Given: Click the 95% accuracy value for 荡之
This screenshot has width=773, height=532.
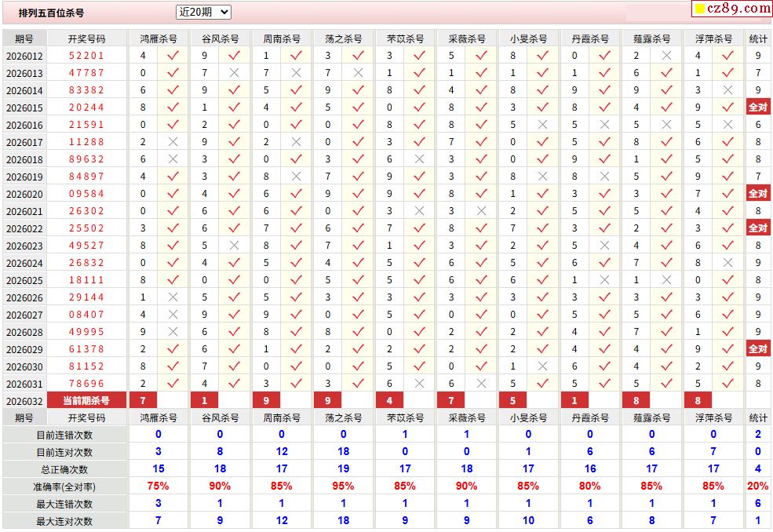Looking at the screenshot, I should (343, 486).
